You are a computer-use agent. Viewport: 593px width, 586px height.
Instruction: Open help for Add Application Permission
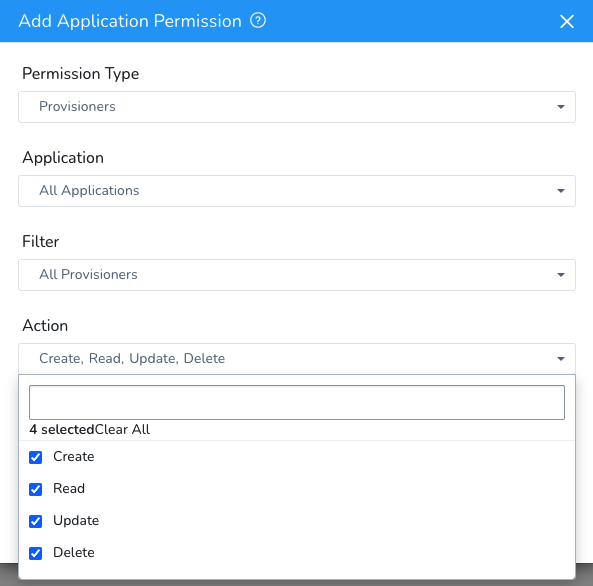pyautogui.click(x=258, y=20)
